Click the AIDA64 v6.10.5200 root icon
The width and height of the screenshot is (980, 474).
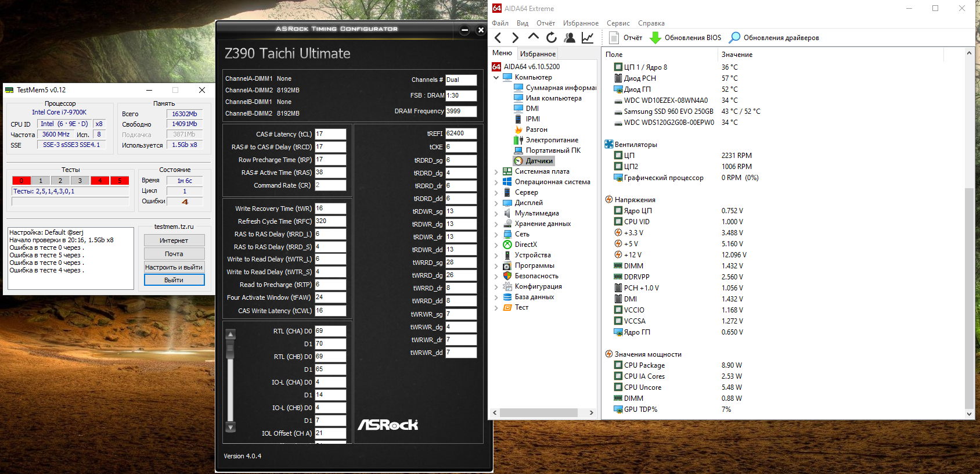click(x=496, y=67)
